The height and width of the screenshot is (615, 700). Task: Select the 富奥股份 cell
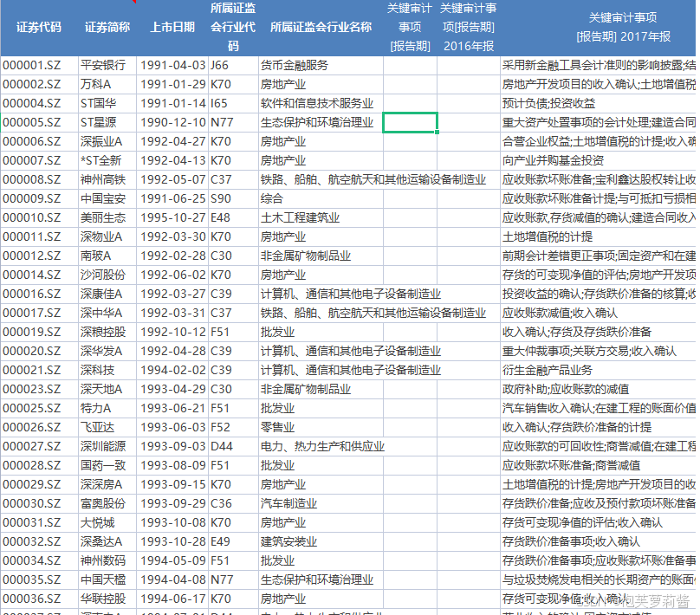click(107, 503)
